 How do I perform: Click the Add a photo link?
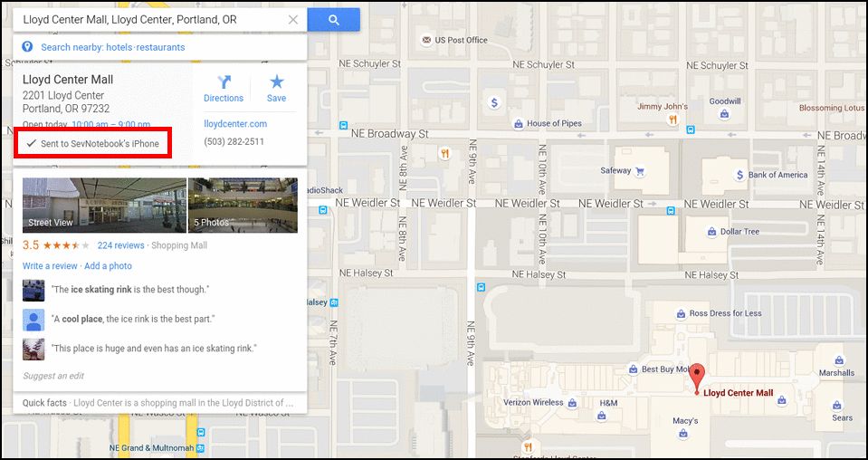coord(108,265)
